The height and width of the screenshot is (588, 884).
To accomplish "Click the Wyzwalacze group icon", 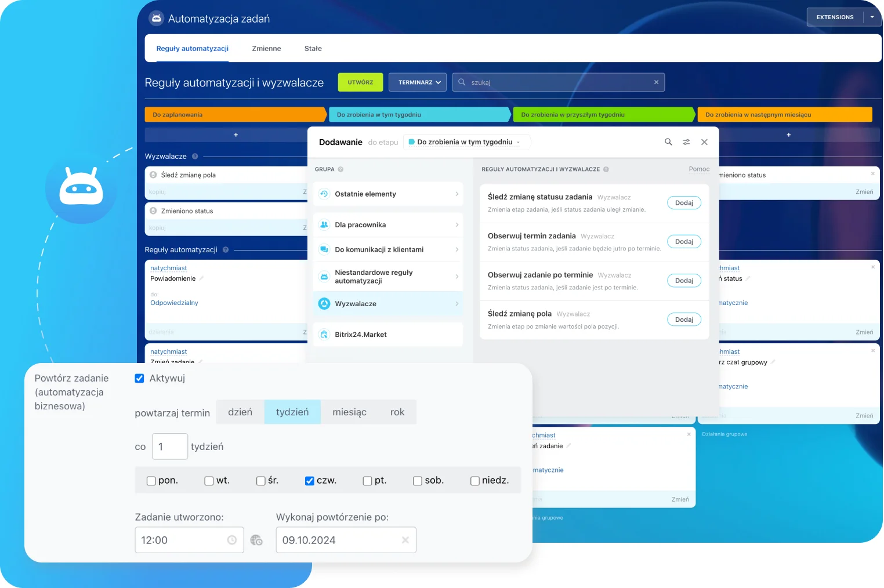I will pos(324,303).
